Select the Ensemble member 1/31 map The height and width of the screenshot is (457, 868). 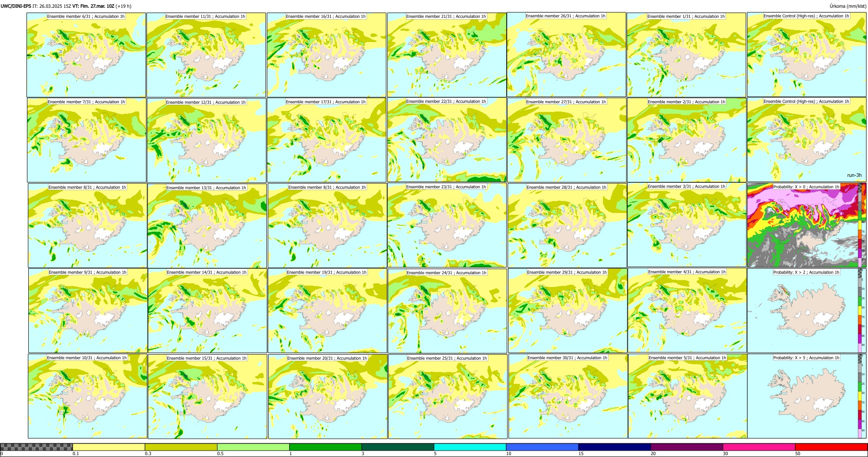click(686, 55)
